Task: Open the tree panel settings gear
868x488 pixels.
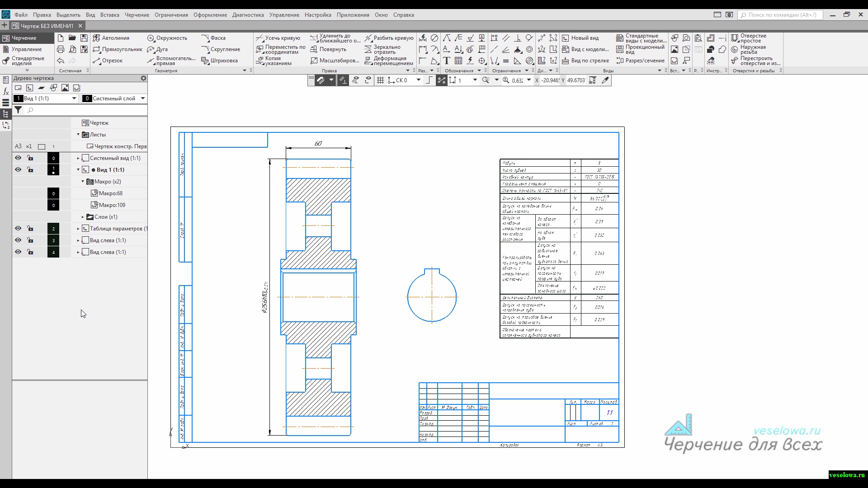Action: pos(143,78)
